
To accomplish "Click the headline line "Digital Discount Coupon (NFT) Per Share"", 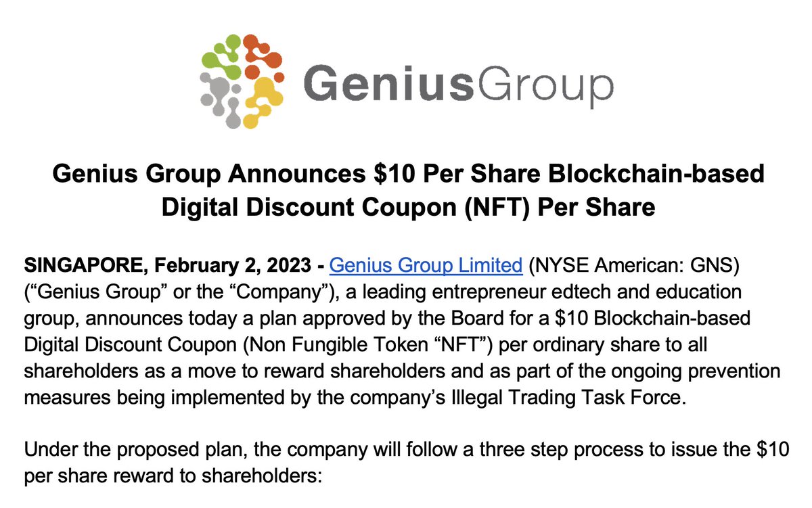I will point(407,208).
